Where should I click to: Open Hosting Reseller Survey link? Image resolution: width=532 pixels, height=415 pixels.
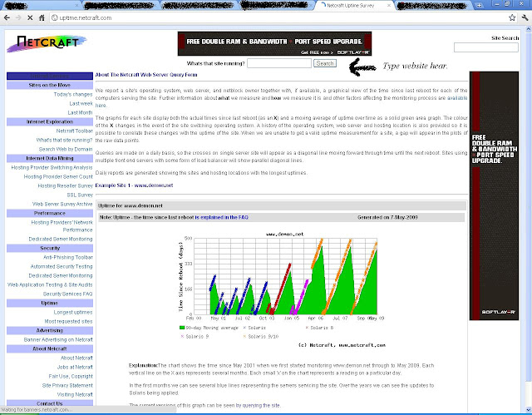coord(65,186)
